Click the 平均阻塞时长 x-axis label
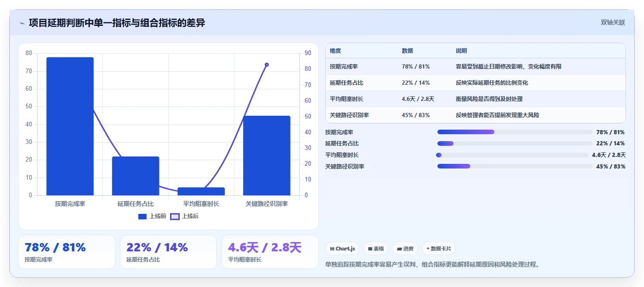 [201, 204]
